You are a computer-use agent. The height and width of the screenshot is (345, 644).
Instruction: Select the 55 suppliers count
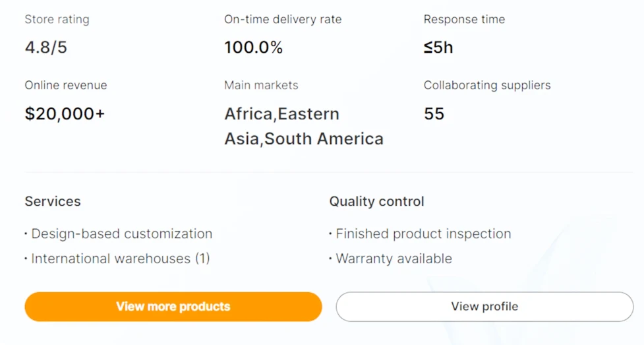pyautogui.click(x=434, y=113)
